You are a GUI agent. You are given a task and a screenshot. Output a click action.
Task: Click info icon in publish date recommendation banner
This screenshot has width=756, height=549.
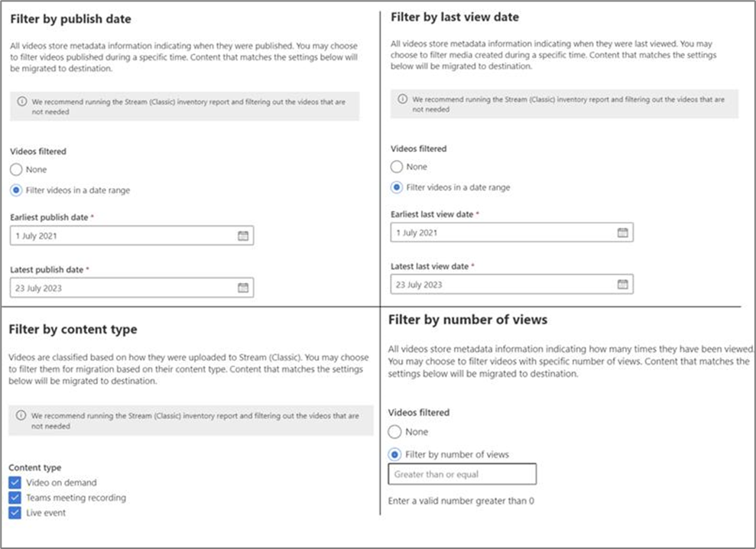click(x=22, y=101)
